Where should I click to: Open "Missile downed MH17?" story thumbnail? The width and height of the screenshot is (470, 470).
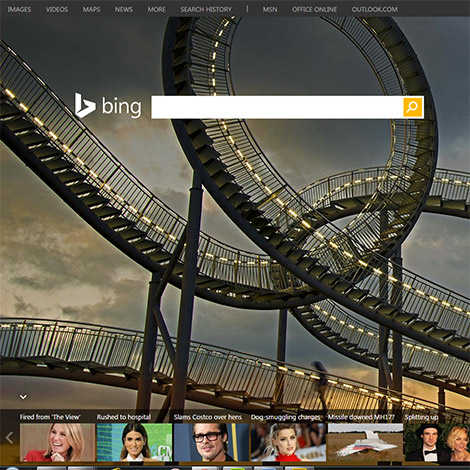point(365,442)
